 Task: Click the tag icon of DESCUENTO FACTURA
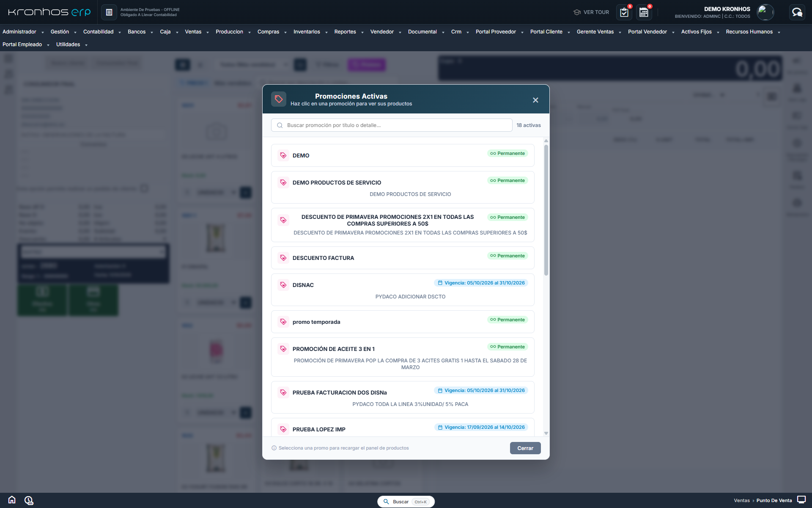(x=283, y=258)
